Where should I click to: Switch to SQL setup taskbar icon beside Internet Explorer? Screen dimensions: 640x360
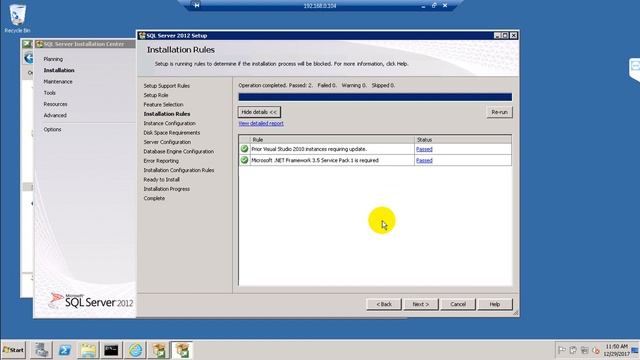(x=158, y=350)
